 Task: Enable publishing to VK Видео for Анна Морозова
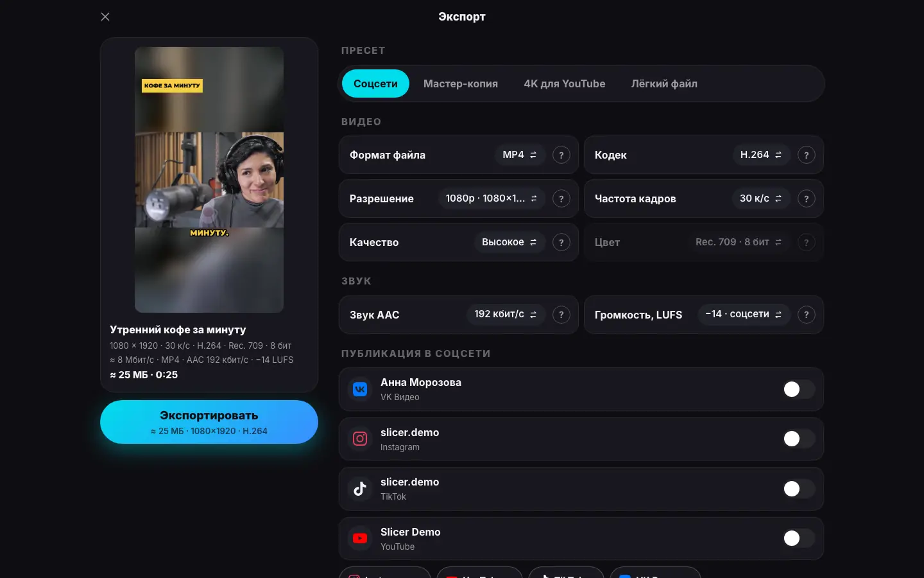[798, 389]
